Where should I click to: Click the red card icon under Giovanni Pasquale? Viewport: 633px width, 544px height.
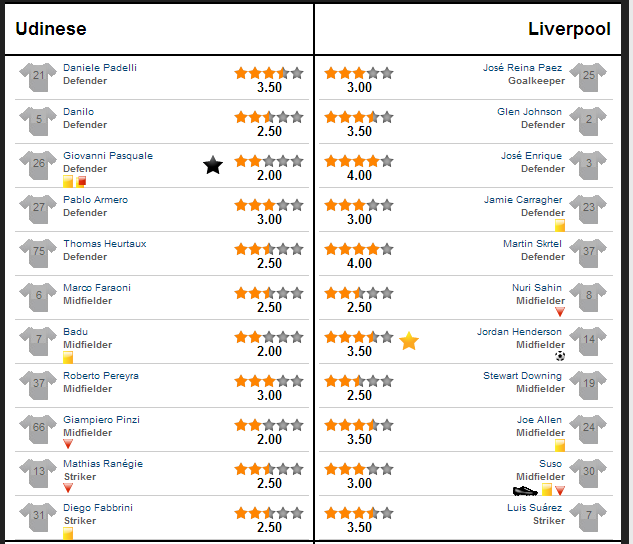(x=81, y=181)
